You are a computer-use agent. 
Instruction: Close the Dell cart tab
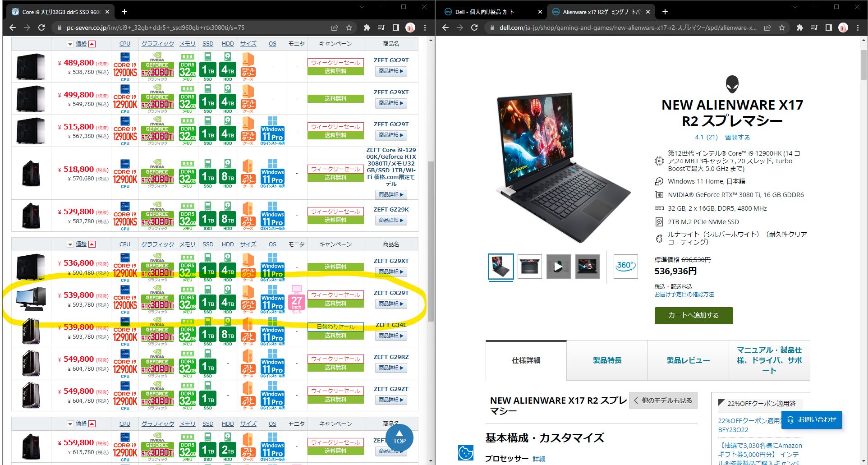pos(540,12)
